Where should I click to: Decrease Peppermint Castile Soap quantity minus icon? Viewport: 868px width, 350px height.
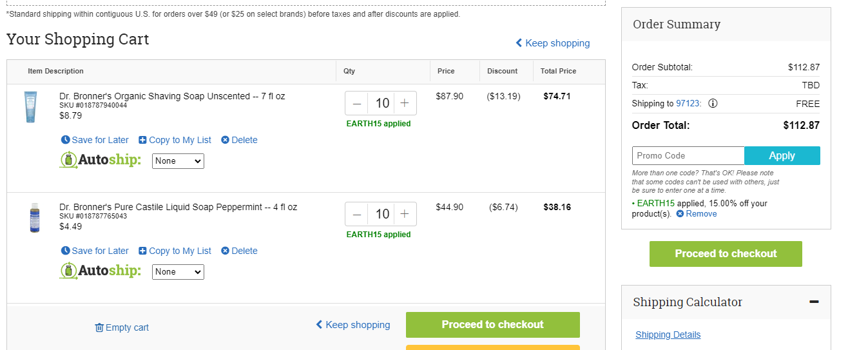(357, 214)
